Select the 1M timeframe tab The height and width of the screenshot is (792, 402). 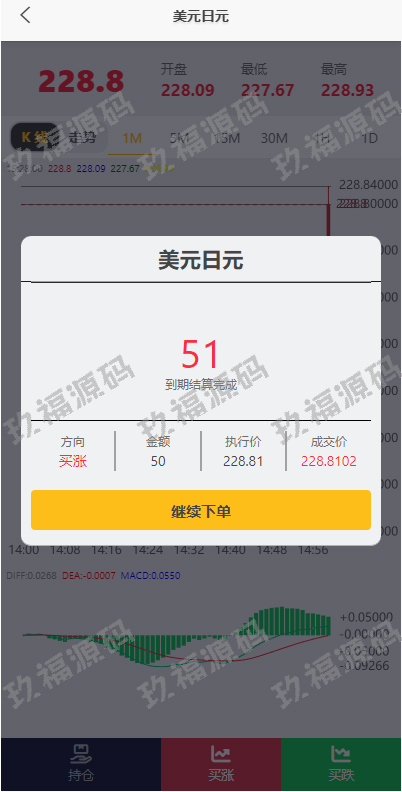coord(132,138)
